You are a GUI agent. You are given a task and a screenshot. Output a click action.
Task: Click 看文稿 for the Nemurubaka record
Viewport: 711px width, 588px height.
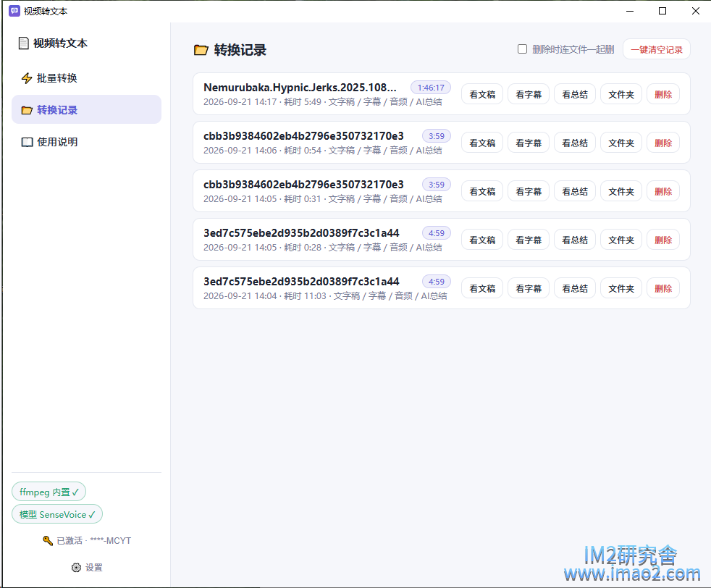482,94
